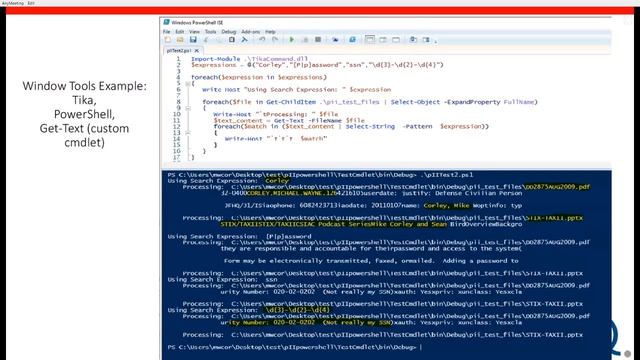Click the Edit menu beside AnyMeeting

31,3
